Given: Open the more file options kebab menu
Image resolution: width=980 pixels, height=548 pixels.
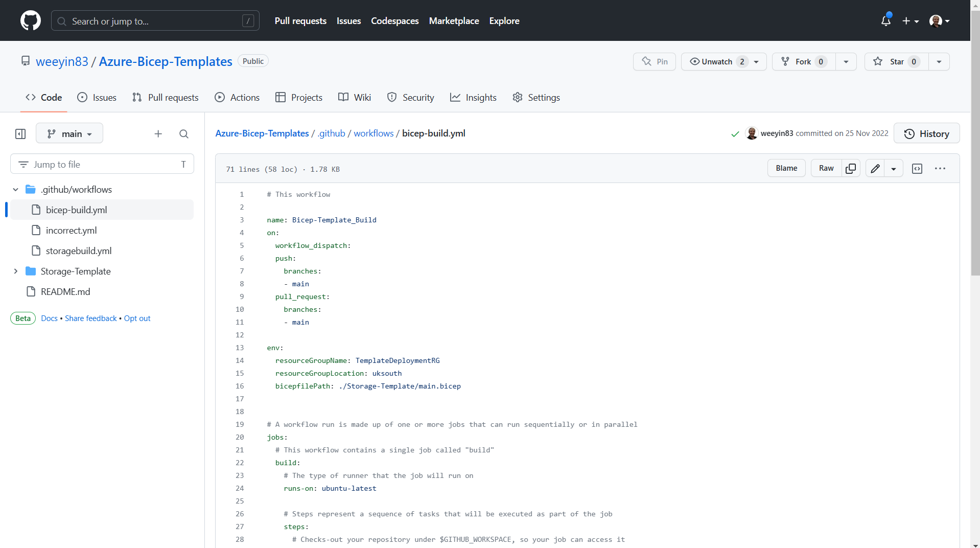Looking at the screenshot, I should coord(940,168).
